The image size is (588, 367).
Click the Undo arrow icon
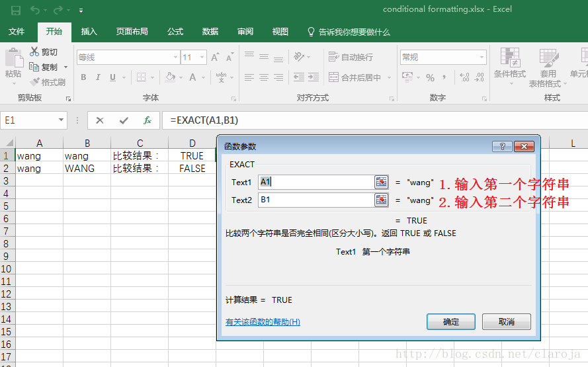point(35,10)
